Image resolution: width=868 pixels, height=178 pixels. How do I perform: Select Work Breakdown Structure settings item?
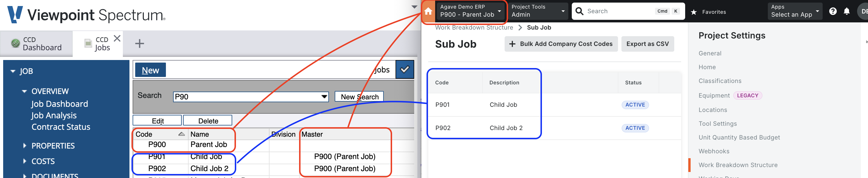tap(738, 165)
